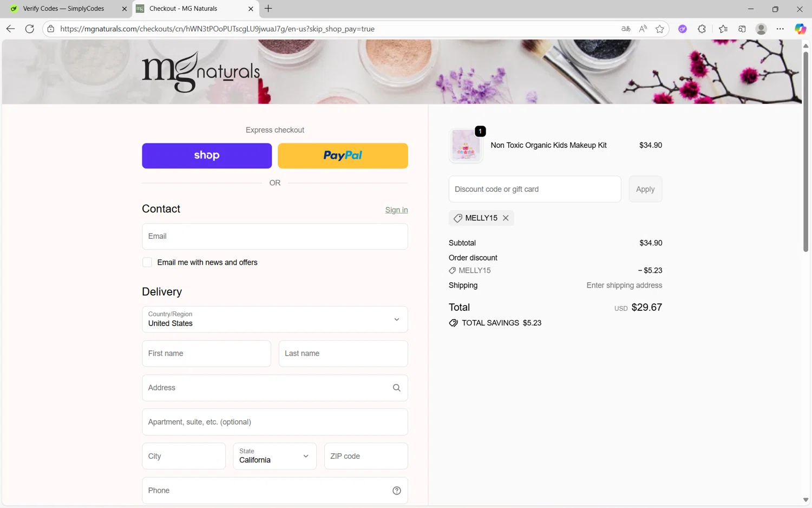Focus the Email input field
The image size is (812, 508).
pyautogui.click(x=275, y=237)
